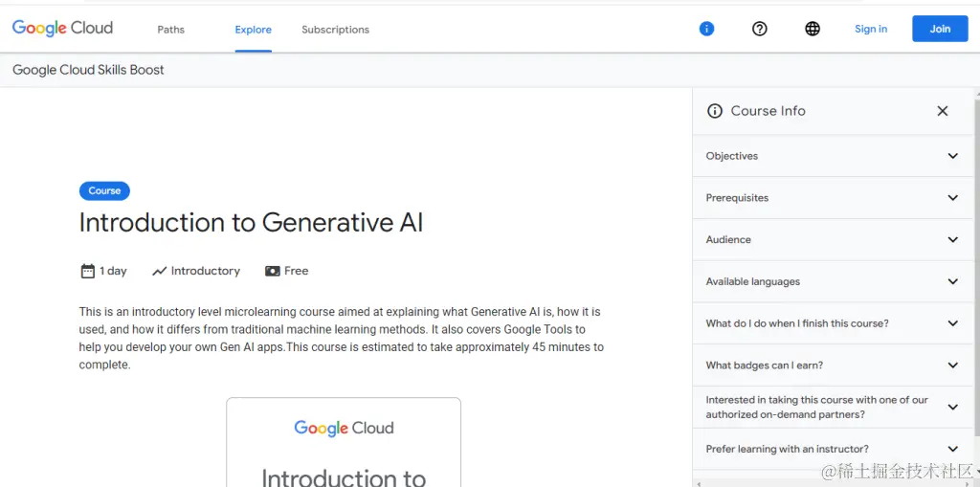Expand What badges can I earn
Screen dimensions: 980x487
click(x=833, y=365)
